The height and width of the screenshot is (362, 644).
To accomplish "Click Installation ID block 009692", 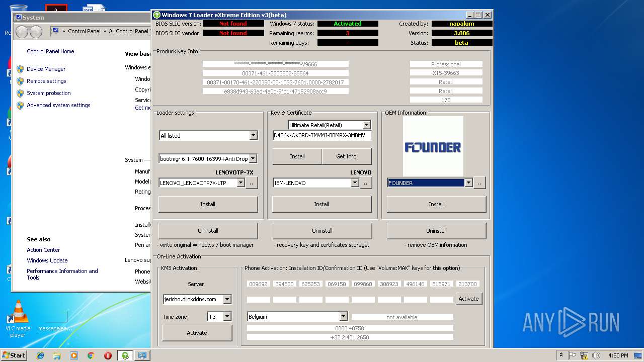I will (259, 284).
